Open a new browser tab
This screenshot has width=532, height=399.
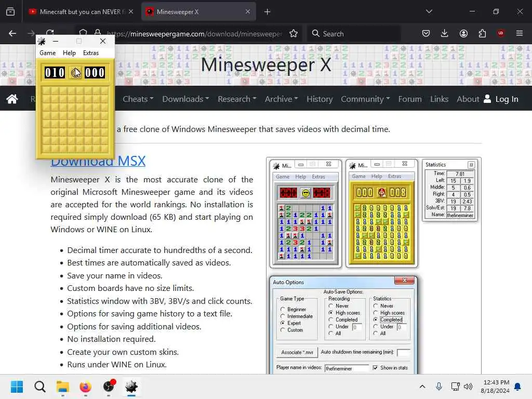coord(268,12)
